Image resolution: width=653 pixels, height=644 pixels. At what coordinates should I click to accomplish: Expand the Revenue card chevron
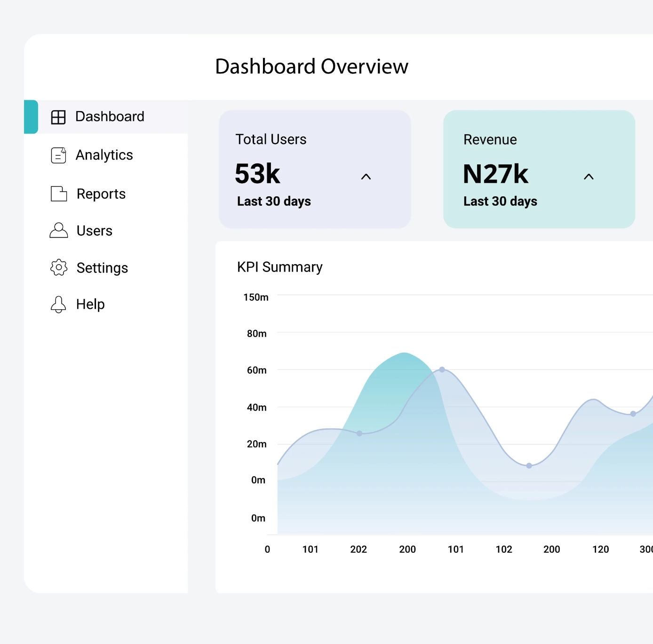point(589,177)
